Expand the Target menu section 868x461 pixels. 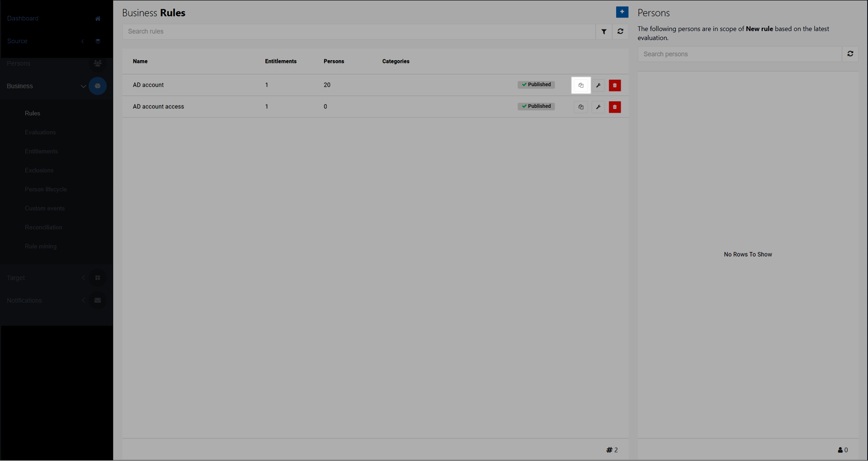pos(83,278)
